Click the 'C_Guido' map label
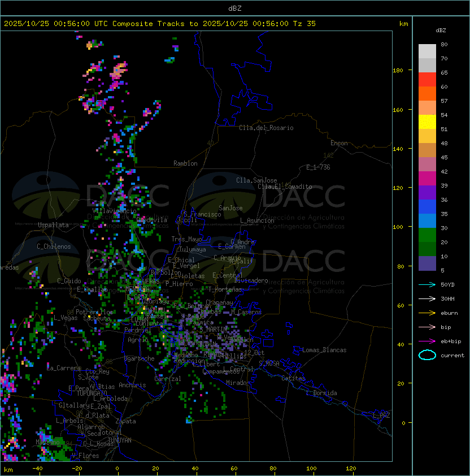The image size is (470, 476). [69, 281]
